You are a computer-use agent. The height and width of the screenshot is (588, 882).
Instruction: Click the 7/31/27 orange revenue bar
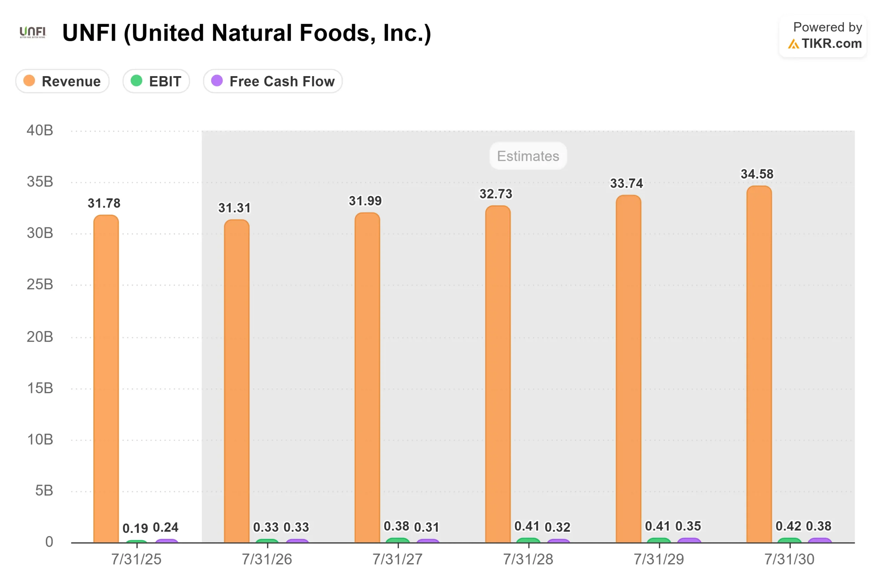[x=367, y=377]
